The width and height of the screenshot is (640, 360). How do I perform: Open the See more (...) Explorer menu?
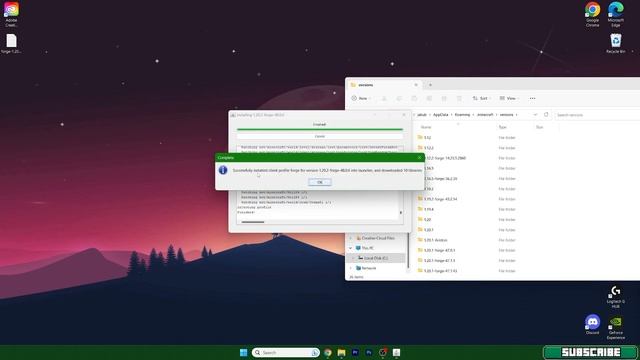point(532,98)
